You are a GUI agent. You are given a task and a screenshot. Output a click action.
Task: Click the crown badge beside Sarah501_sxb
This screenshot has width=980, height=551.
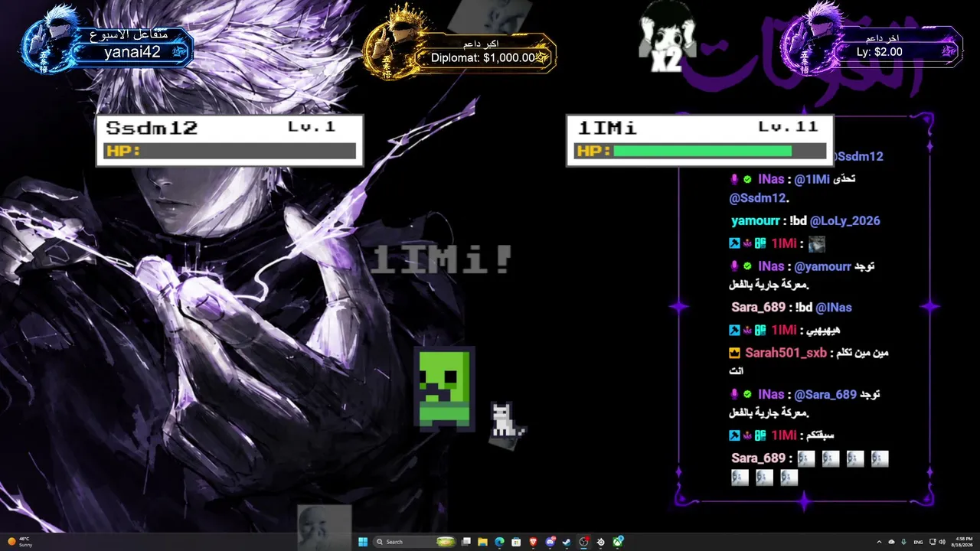click(735, 354)
